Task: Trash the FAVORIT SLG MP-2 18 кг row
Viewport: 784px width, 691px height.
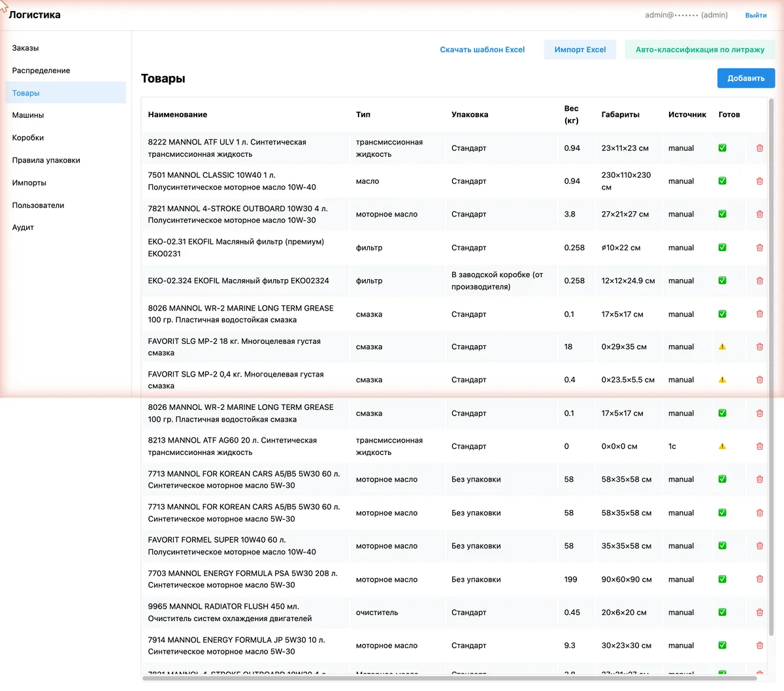Action: click(x=759, y=347)
